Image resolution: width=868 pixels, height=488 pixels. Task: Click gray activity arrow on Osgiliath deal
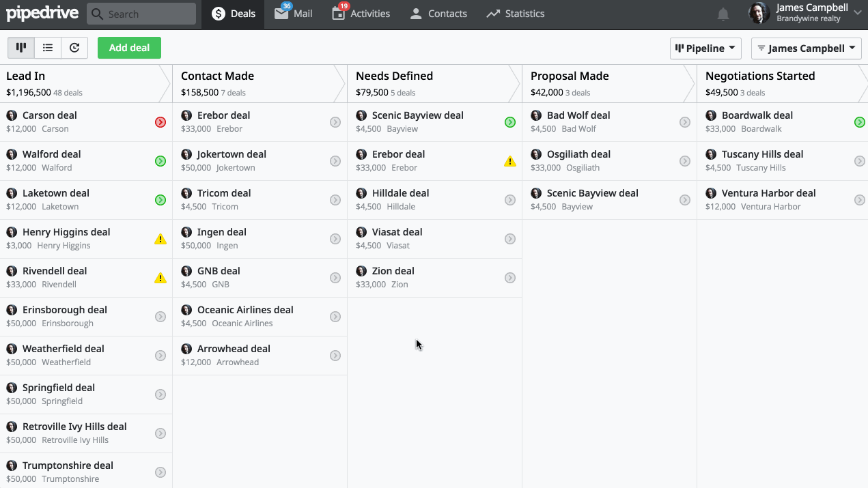coord(685,161)
